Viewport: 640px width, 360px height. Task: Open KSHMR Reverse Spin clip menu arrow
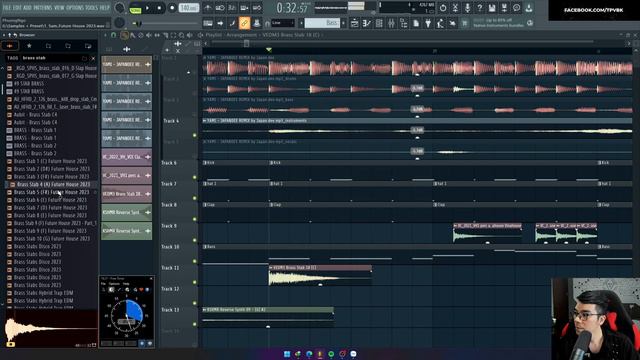(204, 310)
